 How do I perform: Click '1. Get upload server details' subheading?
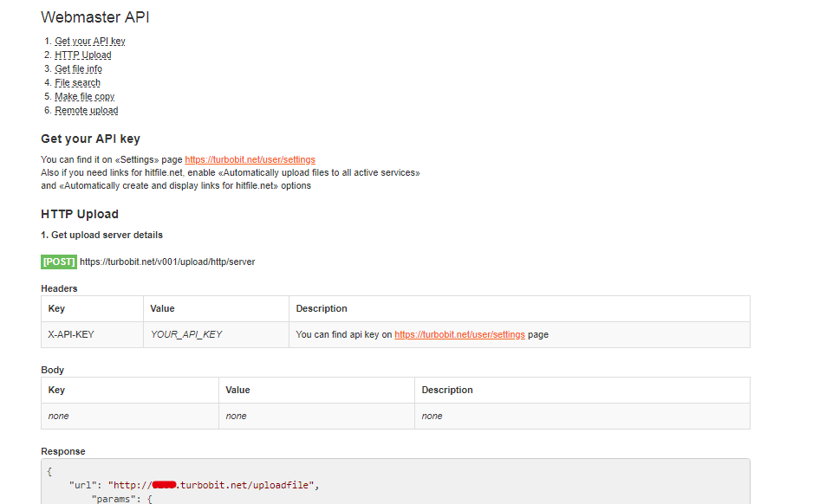tap(101, 236)
